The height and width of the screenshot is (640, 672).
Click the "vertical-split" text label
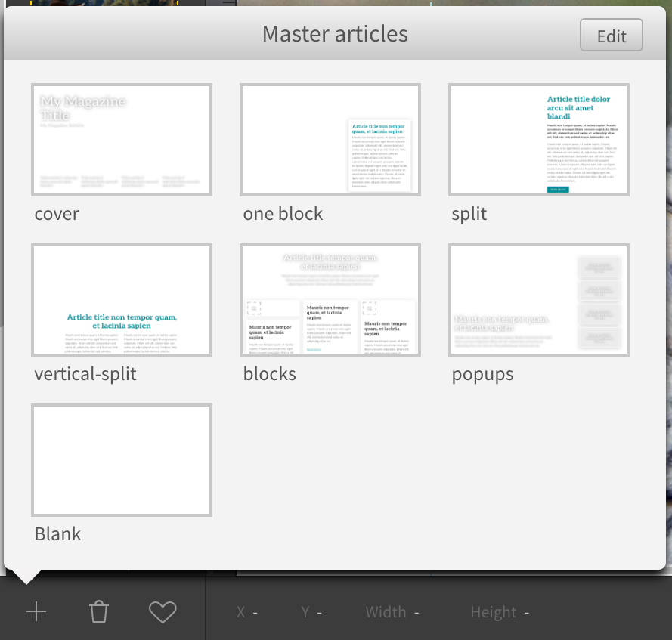click(x=85, y=374)
